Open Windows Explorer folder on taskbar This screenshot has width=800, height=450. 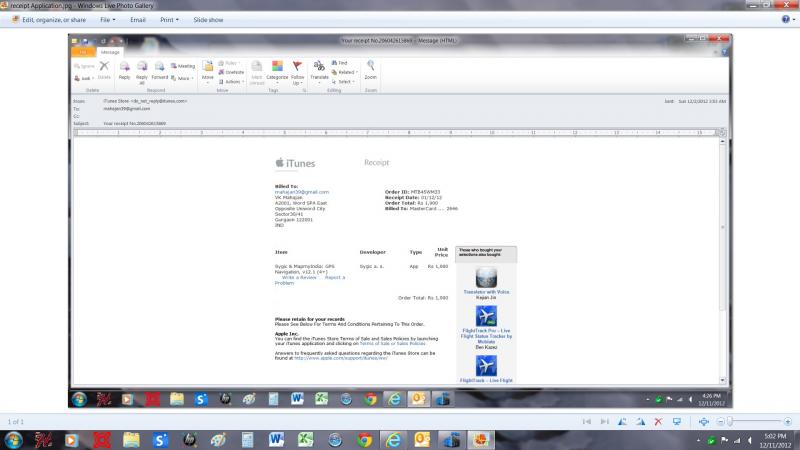[131, 440]
